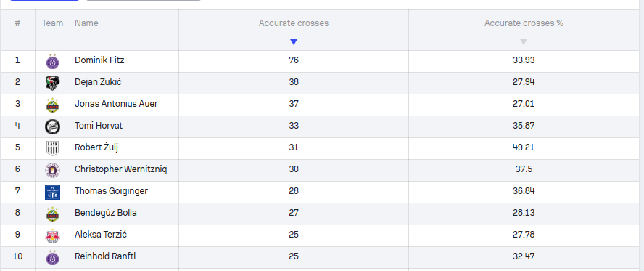Open Christopher Wernitznig player page
This screenshot has height=271, width=644.
click(120, 169)
